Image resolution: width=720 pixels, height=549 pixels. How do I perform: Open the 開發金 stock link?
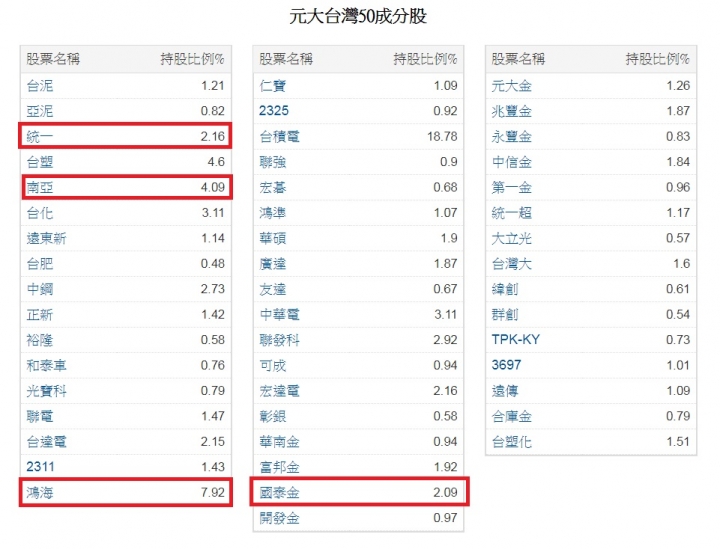(x=279, y=518)
